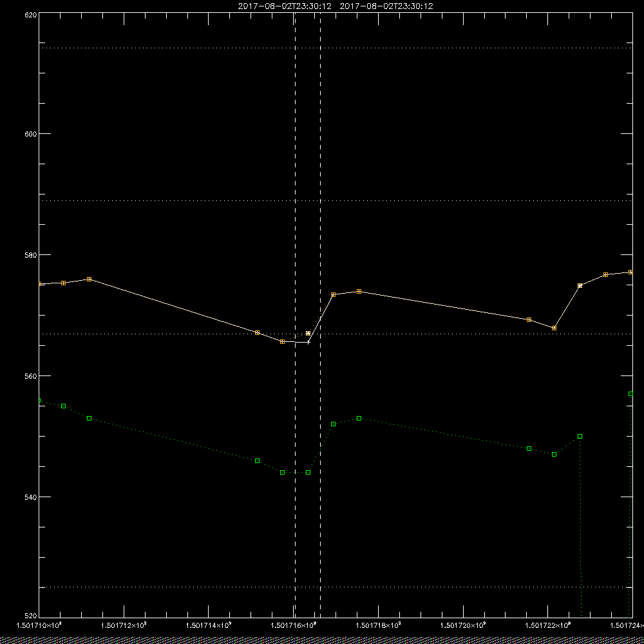Select the green marker between the two dashed lines
Viewport: 644px width, 644px height.
(308, 472)
